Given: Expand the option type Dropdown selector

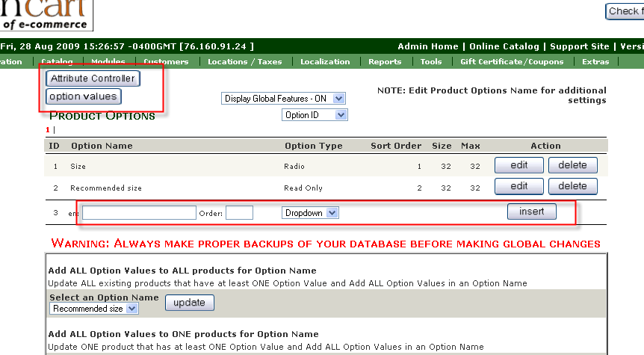Looking at the screenshot, I should click(x=311, y=213).
